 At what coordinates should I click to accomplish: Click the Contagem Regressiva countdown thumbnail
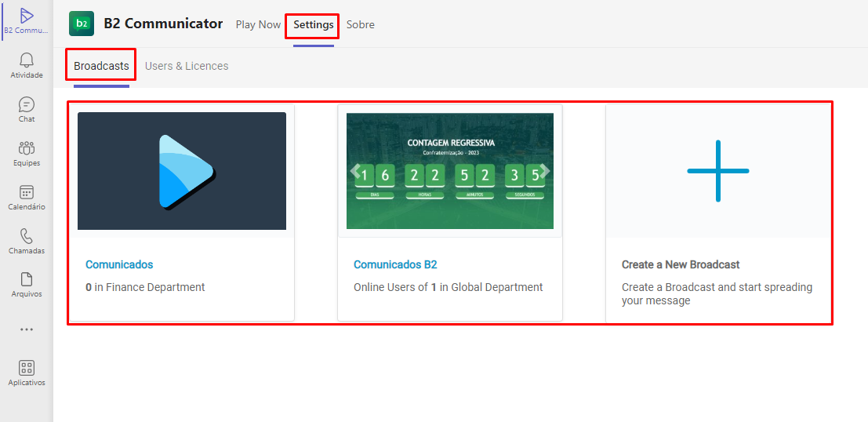point(450,170)
